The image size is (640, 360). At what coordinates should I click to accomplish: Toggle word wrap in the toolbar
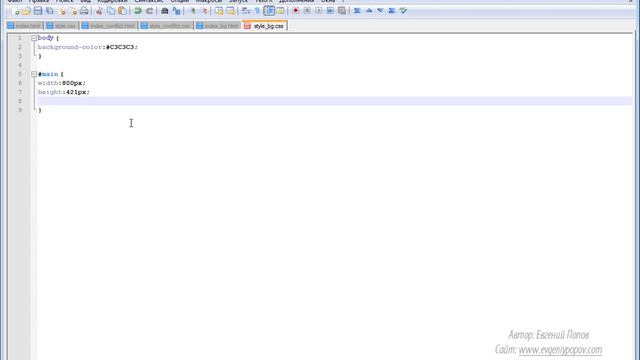click(x=246, y=11)
